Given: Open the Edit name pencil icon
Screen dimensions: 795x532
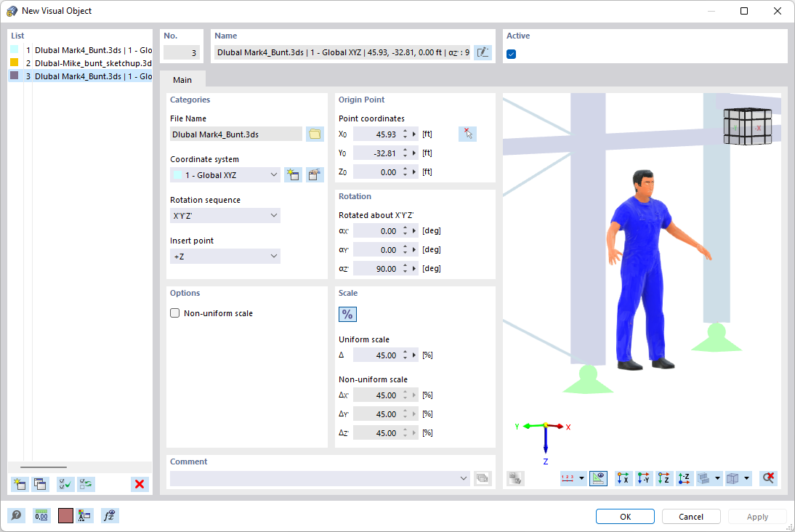Looking at the screenshot, I should pos(483,52).
